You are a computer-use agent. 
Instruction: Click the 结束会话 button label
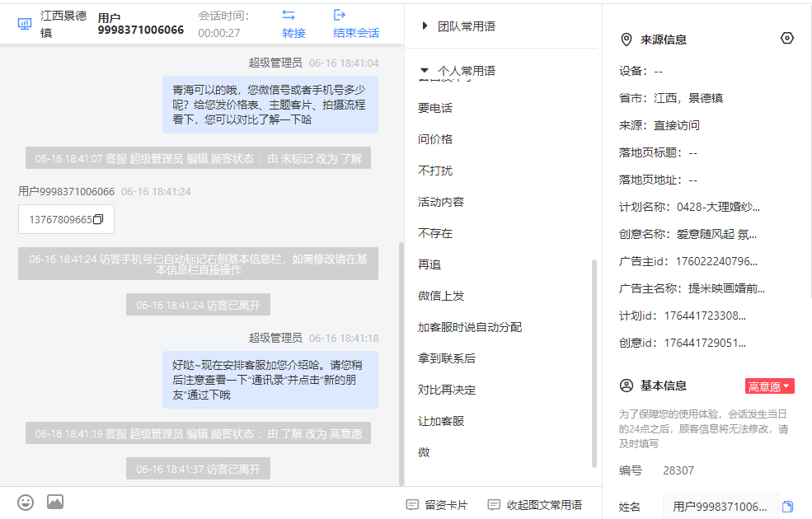(x=356, y=33)
